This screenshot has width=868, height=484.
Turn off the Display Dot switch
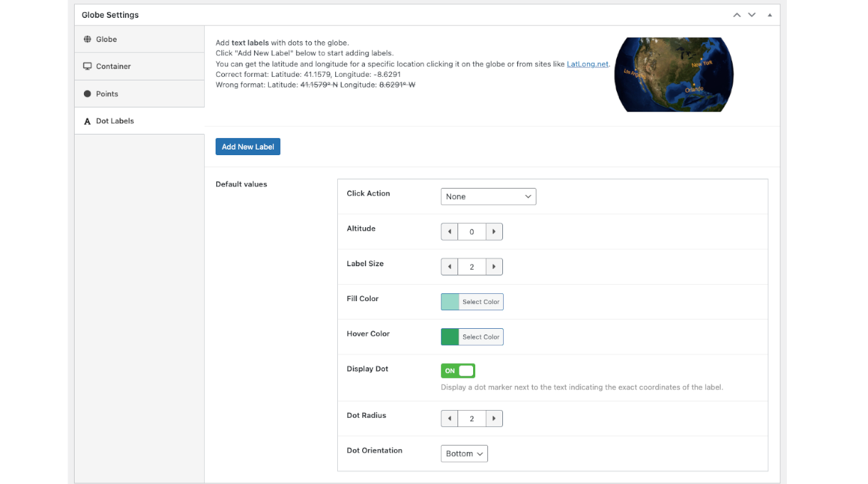tap(458, 371)
